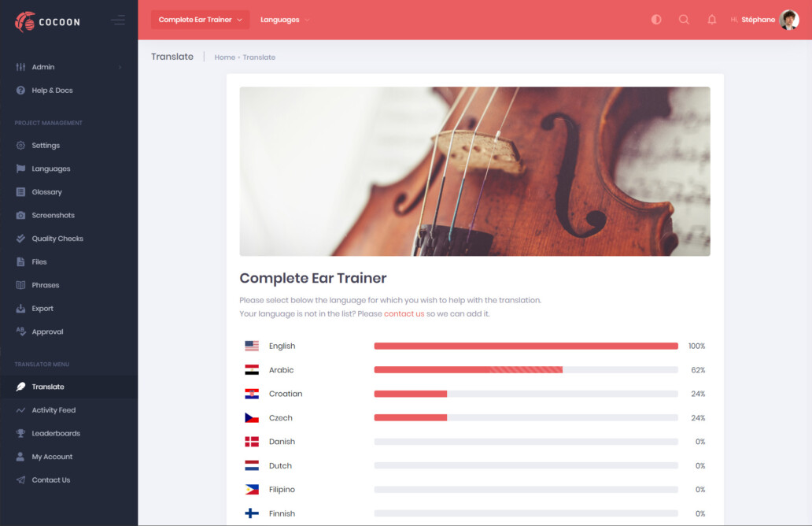812x526 pixels.
Task: Collapse the sidebar with the hamburger toggle
Action: coord(119,20)
